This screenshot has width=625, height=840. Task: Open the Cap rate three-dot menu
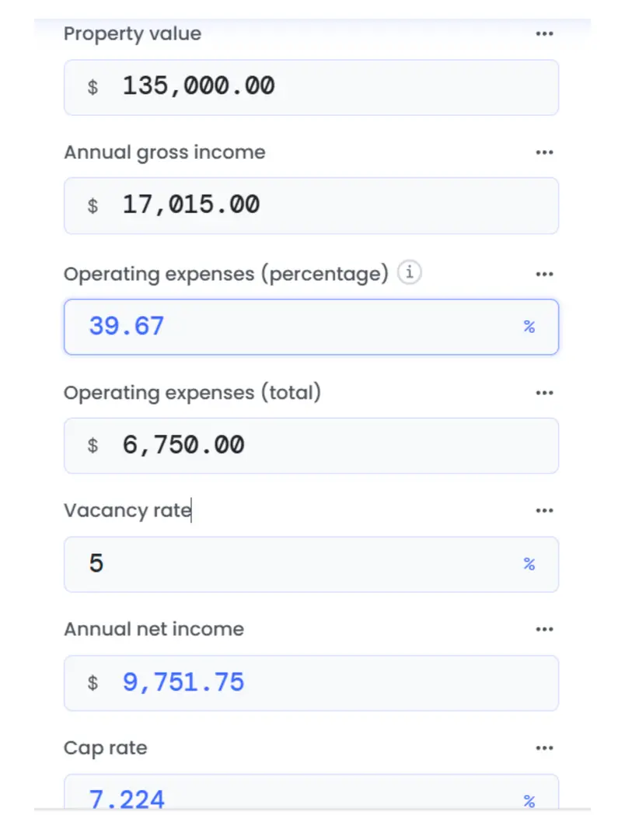point(544,748)
